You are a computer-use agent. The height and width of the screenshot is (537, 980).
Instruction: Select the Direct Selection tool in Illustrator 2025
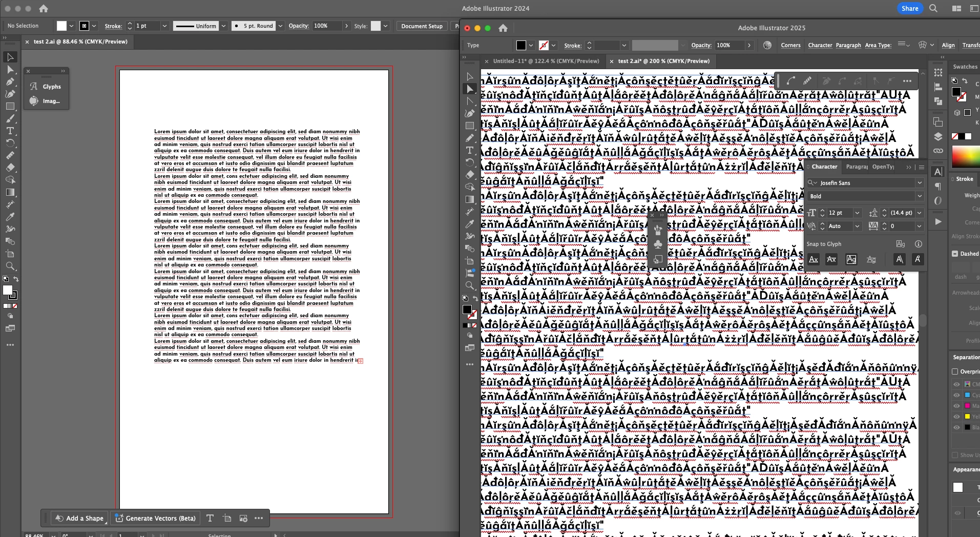pyautogui.click(x=470, y=89)
